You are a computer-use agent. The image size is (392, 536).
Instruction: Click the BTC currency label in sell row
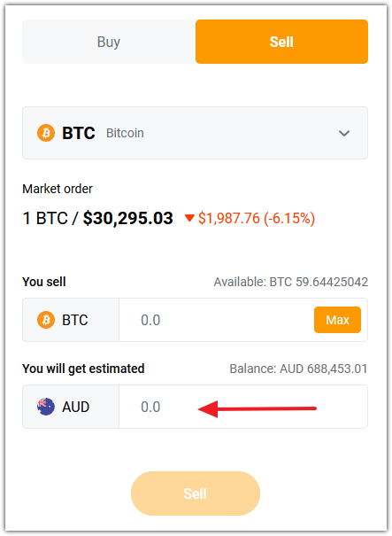coord(75,320)
